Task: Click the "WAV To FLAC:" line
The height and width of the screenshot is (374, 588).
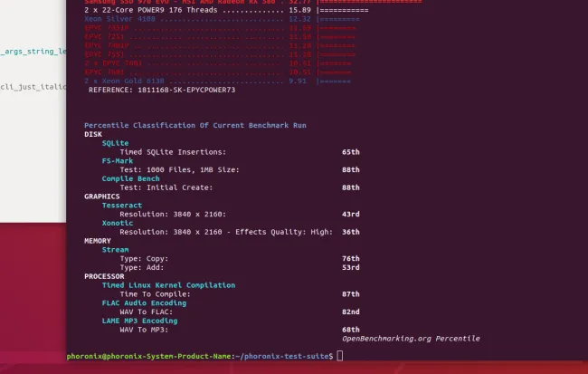Action: click(x=147, y=312)
